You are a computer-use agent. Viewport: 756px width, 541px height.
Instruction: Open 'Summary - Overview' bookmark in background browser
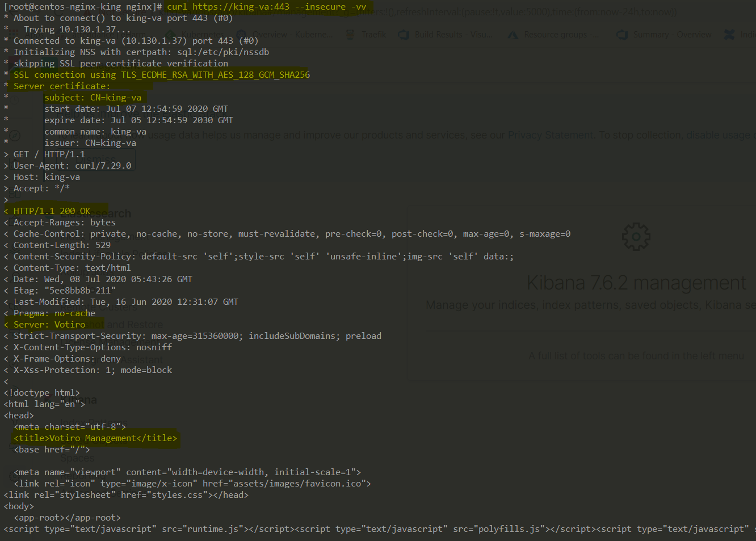665,35
